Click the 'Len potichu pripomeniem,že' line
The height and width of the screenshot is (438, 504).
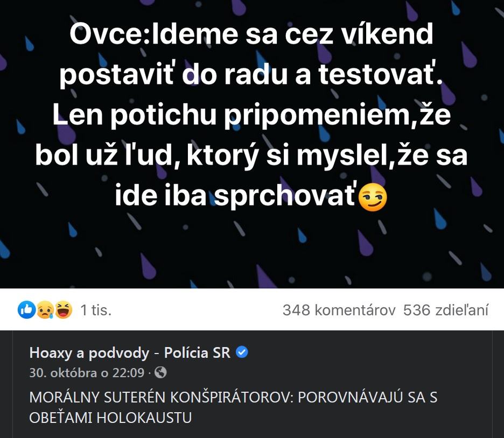(x=251, y=116)
